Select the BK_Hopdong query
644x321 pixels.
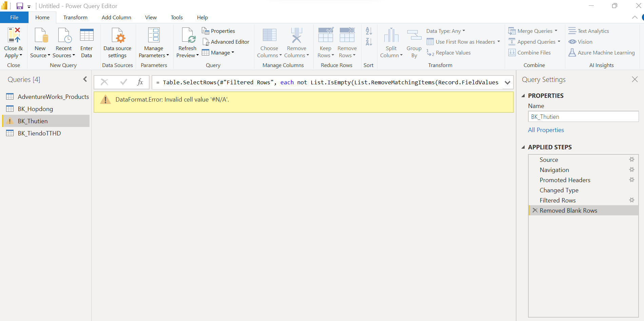[46, 109]
